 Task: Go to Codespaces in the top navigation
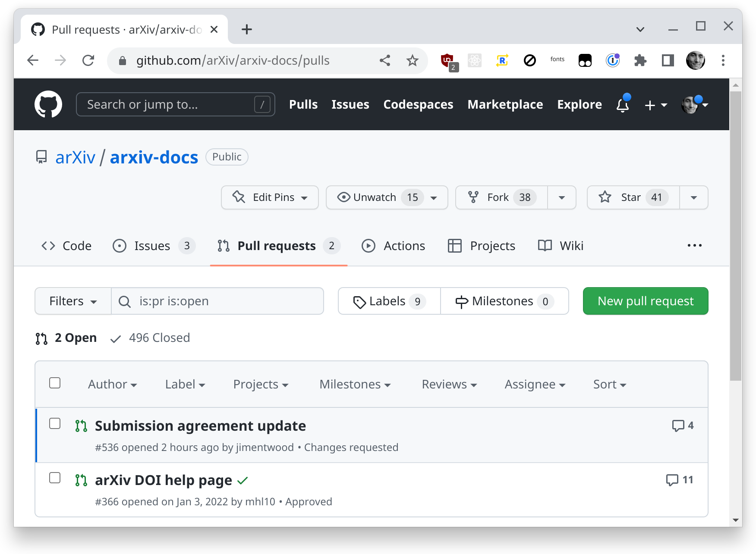pyautogui.click(x=418, y=104)
